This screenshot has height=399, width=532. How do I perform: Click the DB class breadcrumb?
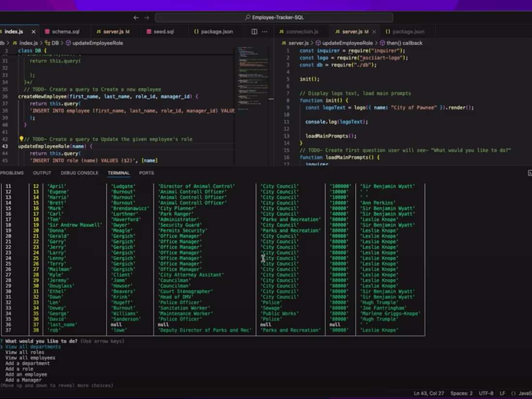(52, 43)
